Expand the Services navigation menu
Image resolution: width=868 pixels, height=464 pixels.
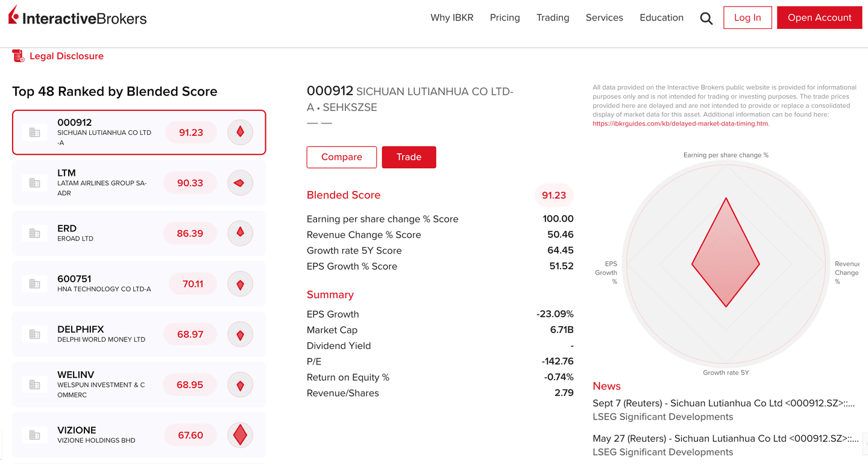pyautogui.click(x=604, y=17)
